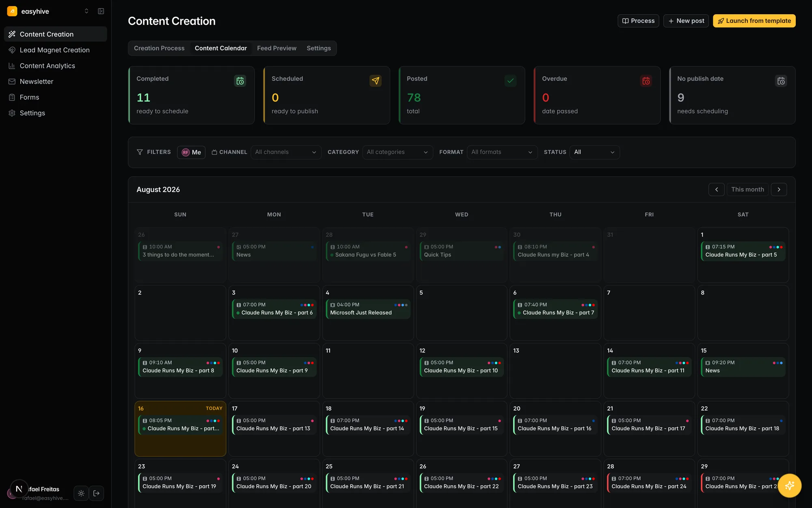Click the Overdue calendar icon

646,81
